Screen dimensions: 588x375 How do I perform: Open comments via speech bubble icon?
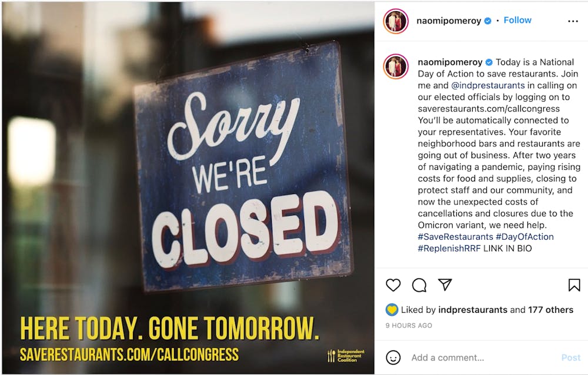419,285
